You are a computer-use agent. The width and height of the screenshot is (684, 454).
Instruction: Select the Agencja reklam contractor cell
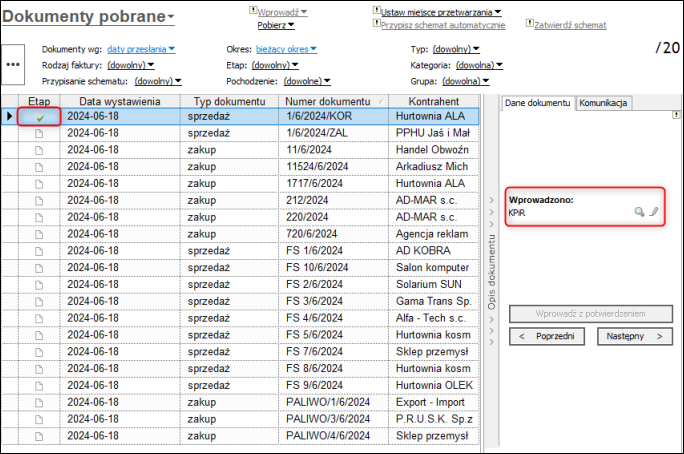434,234
